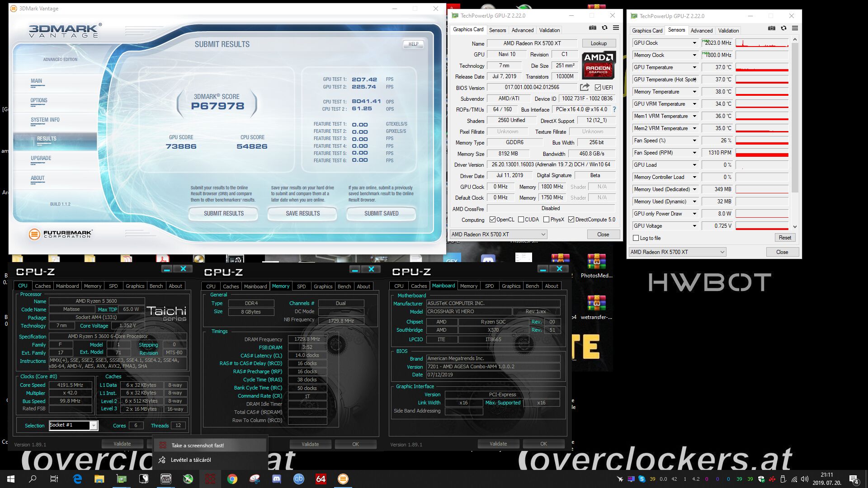Switch to the CPU-Z Caches tab in first window
This screenshot has width=868, height=488.
pyautogui.click(x=43, y=286)
